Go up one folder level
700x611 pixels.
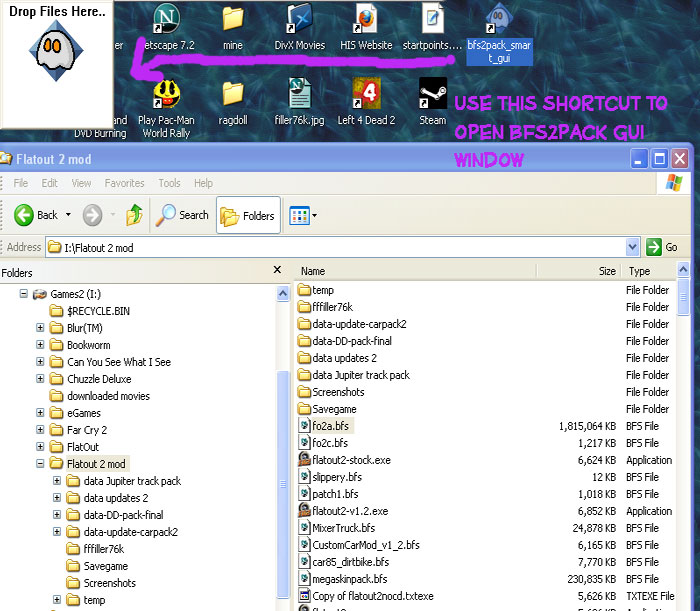(134, 215)
